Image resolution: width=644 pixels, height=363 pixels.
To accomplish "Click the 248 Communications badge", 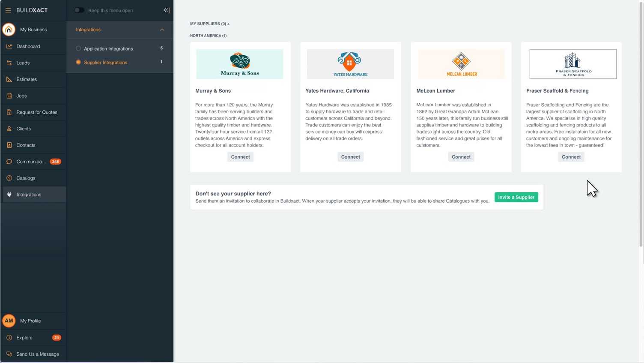I will [x=56, y=162].
